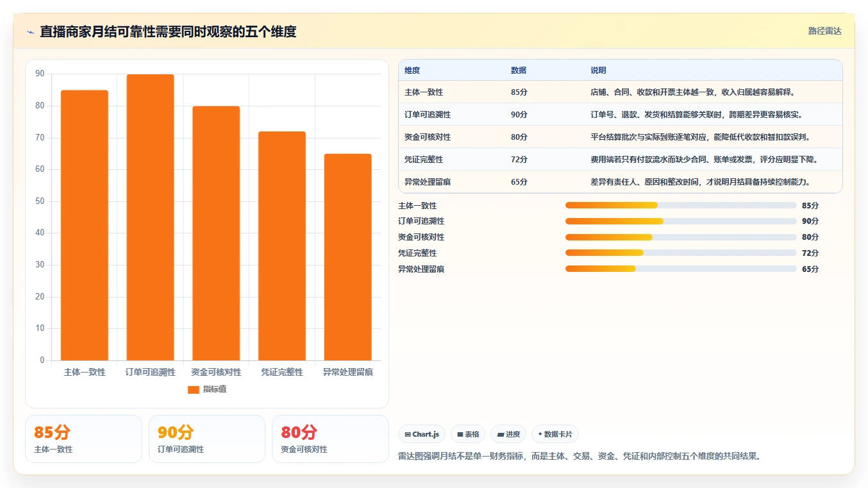Click the 凭证完整性 x-axis label
This screenshot has width=868, height=488.
282,372
